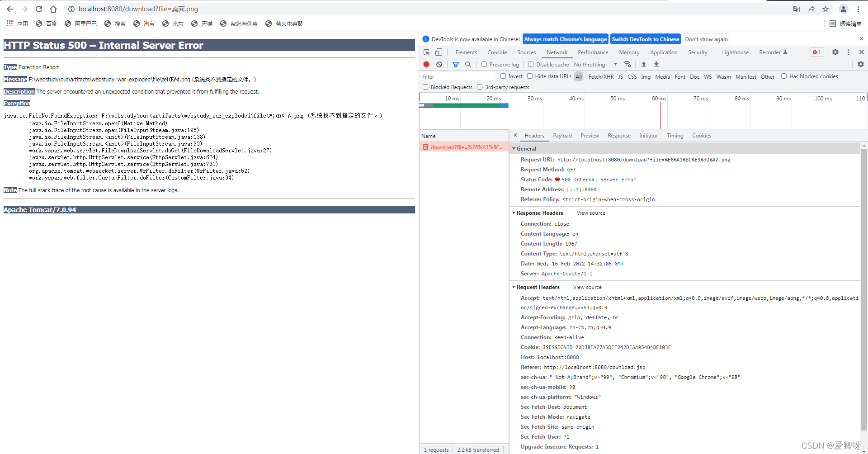Click Don't show again

click(706, 39)
